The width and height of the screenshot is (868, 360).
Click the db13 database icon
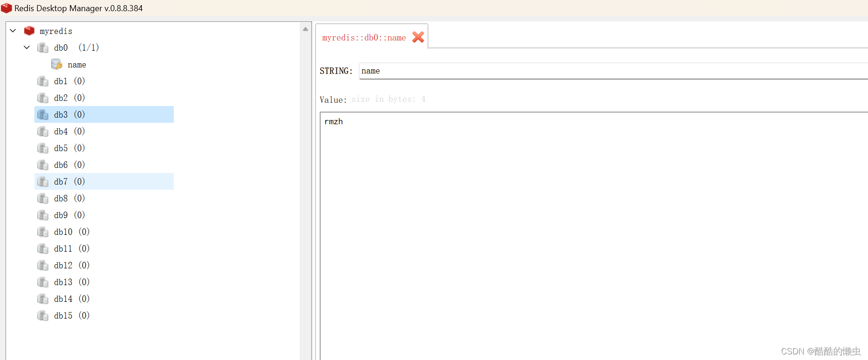point(43,282)
